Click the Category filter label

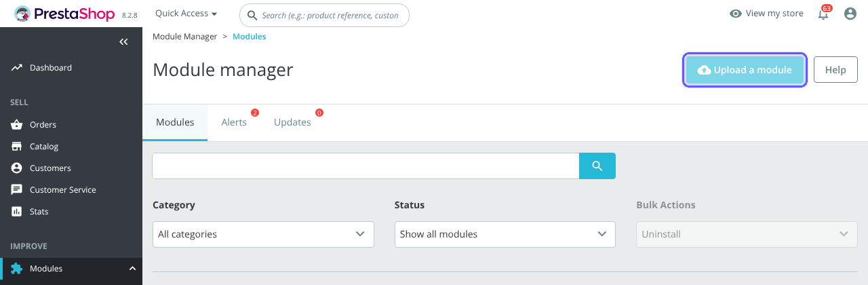[174, 205]
